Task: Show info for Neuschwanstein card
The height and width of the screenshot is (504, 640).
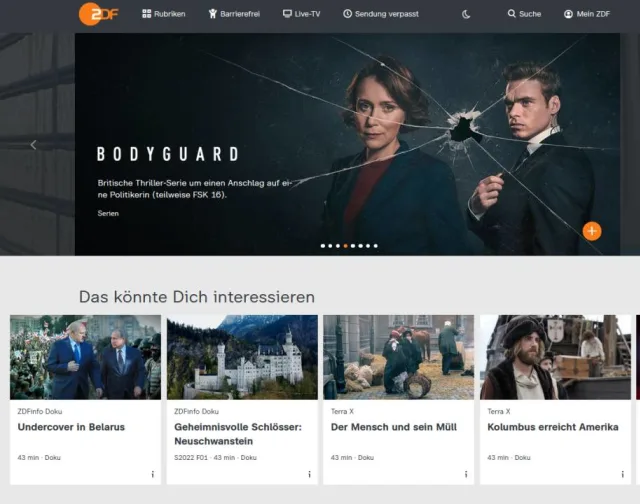Action: point(309,474)
